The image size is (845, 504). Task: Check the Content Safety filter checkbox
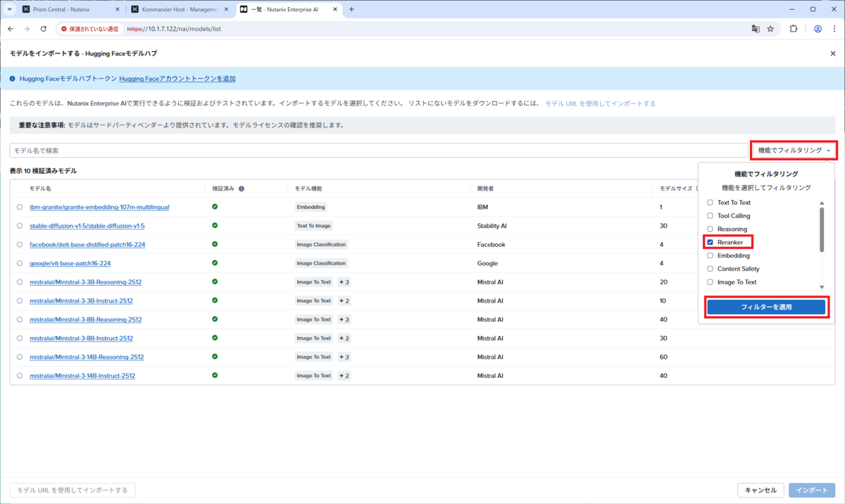point(710,269)
